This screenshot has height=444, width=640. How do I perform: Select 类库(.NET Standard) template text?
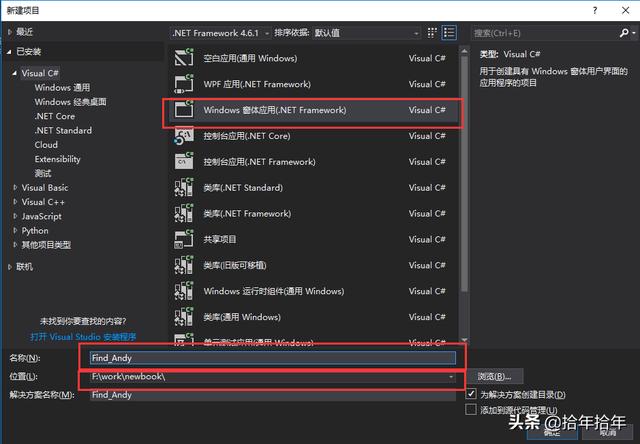243,188
